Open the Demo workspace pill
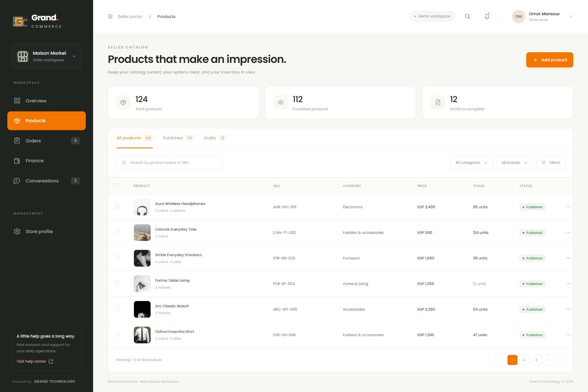The height and width of the screenshot is (392, 588). click(x=432, y=16)
